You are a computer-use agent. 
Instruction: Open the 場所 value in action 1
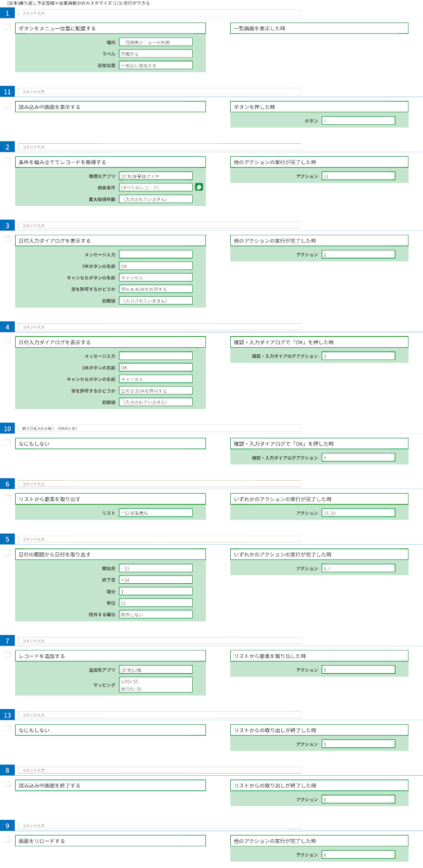point(156,42)
